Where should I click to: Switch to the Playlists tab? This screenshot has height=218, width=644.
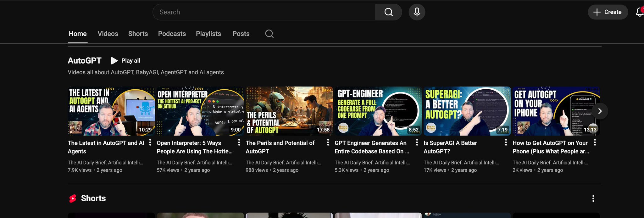point(208,34)
